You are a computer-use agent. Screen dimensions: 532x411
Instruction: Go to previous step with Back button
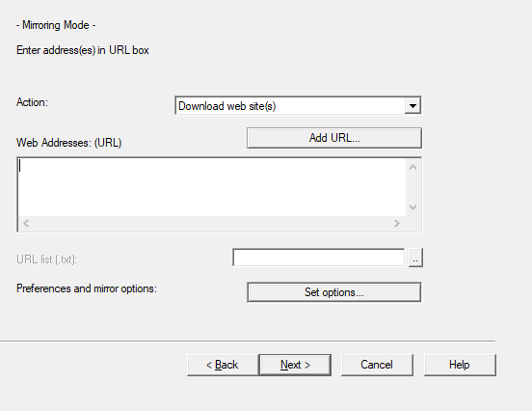click(223, 365)
